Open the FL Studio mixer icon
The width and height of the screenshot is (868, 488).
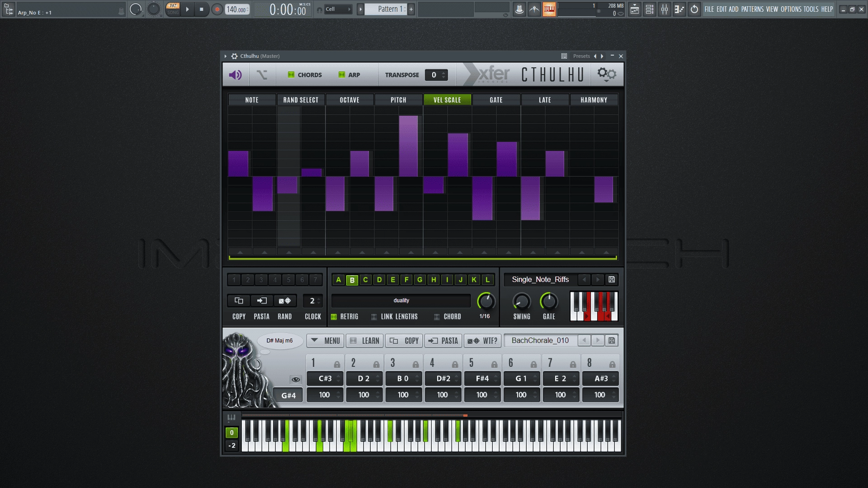coord(665,9)
